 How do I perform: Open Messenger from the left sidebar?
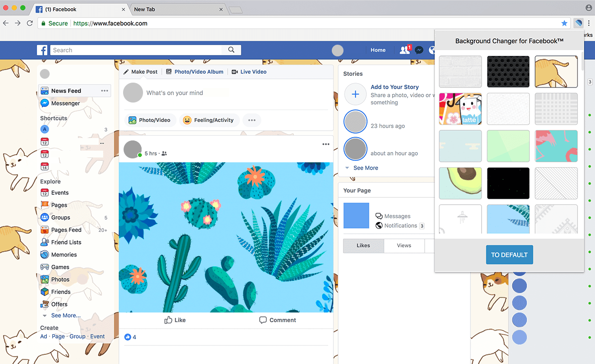[x=65, y=103]
